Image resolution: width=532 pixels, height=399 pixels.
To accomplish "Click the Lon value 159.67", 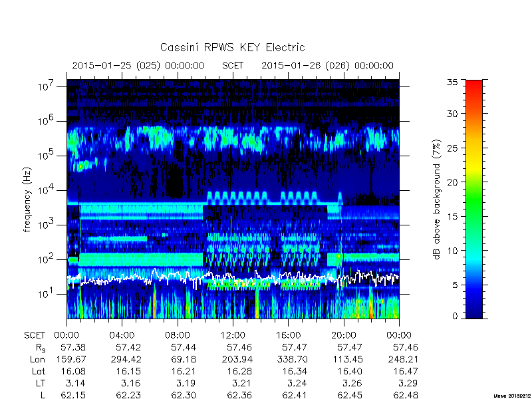I will point(70,359).
